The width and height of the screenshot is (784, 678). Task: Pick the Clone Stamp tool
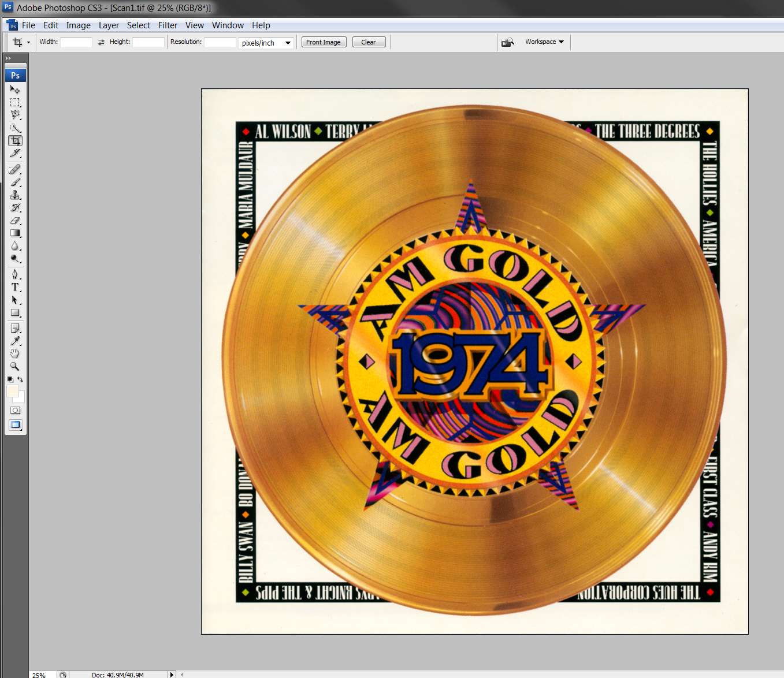[x=15, y=195]
